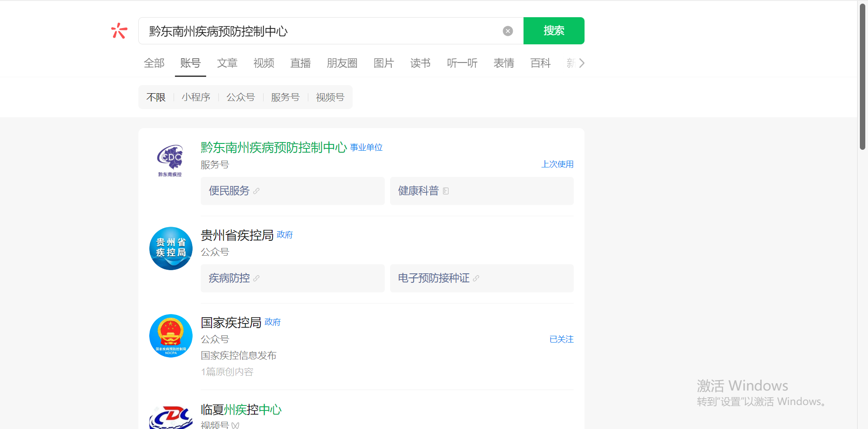Open the 贵州省疾控局 account title
Image resolution: width=868 pixels, height=429 pixels.
(x=237, y=235)
